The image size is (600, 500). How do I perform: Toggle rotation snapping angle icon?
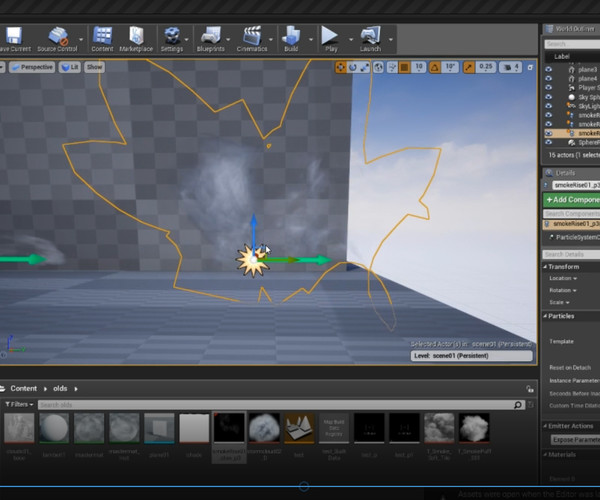[435, 67]
